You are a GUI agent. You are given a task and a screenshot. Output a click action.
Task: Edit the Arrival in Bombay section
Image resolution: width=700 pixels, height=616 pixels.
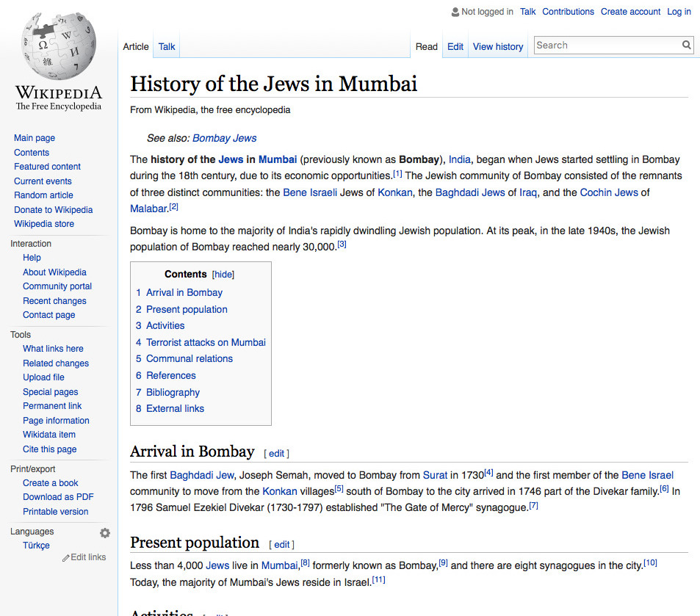coord(276,454)
